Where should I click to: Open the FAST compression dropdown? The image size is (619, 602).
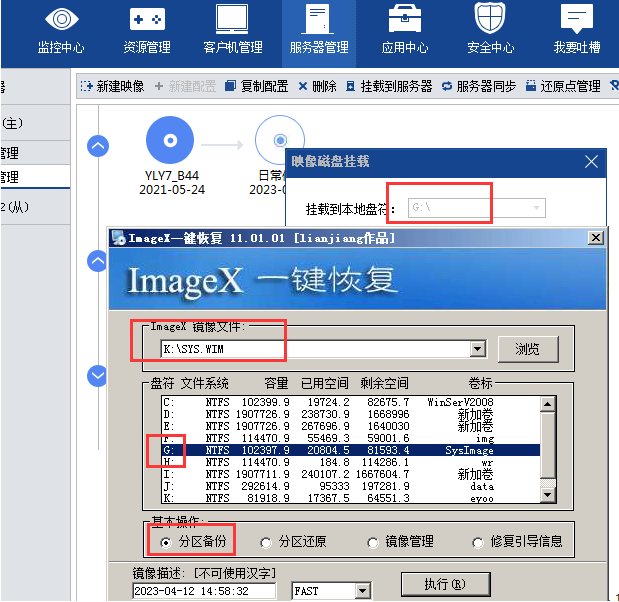(x=362, y=591)
